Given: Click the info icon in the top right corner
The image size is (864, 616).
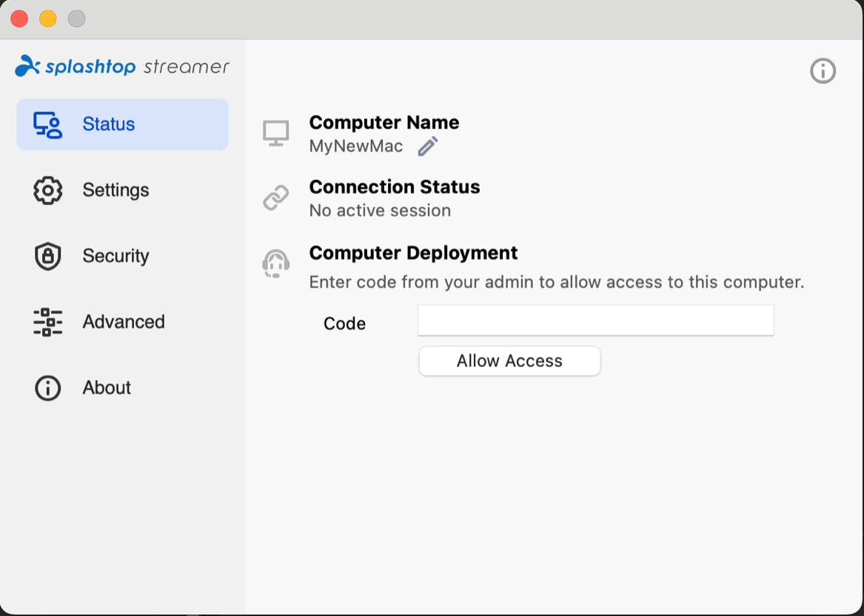Looking at the screenshot, I should click(823, 71).
